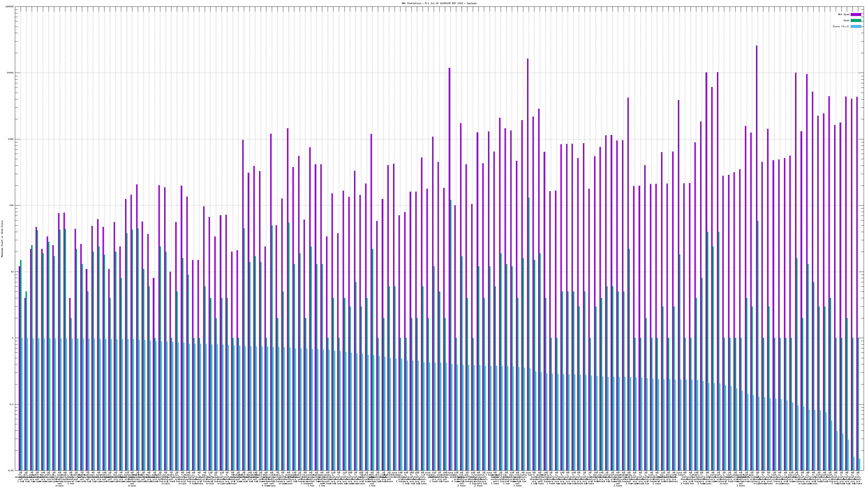
Task: Click the word 'Useless' in the title
Action: (x=472, y=3)
